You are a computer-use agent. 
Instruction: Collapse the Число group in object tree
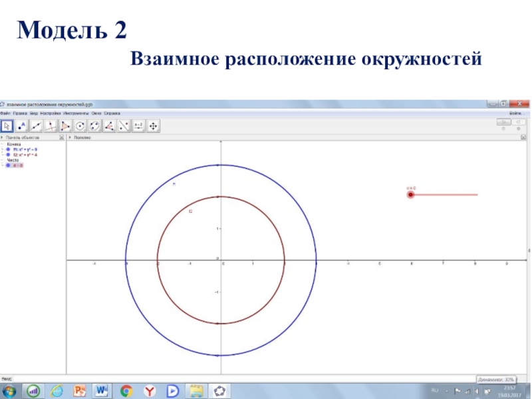point(3,160)
